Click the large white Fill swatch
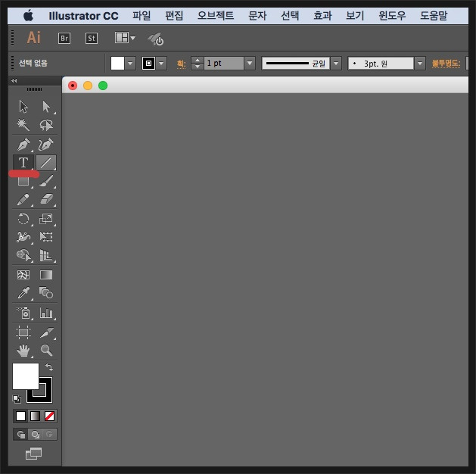476x474 pixels. point(26,376)
